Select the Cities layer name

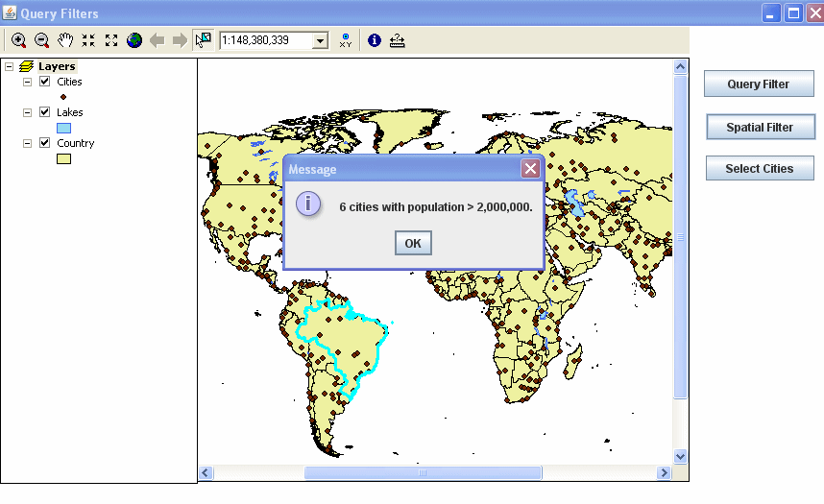tap(69, 82)
